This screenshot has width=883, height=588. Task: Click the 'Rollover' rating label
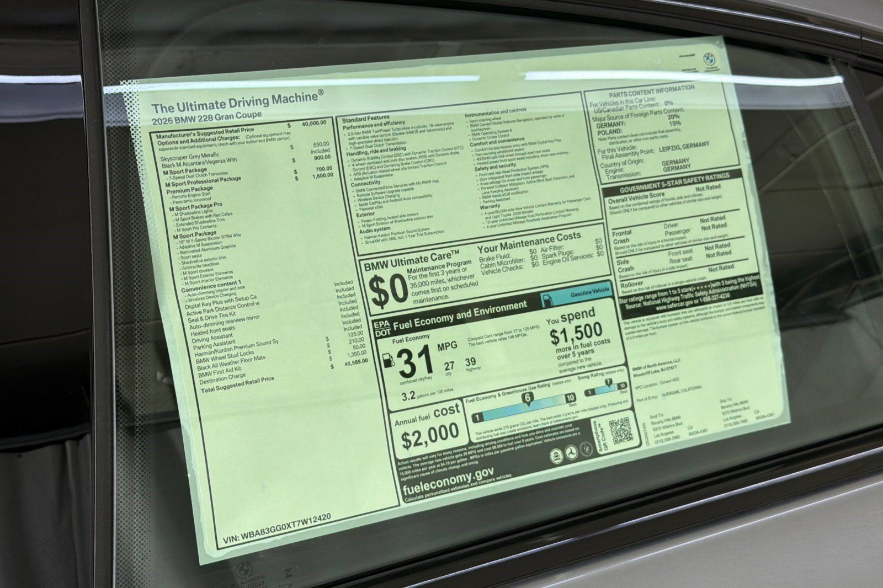(x=631, y=285)
